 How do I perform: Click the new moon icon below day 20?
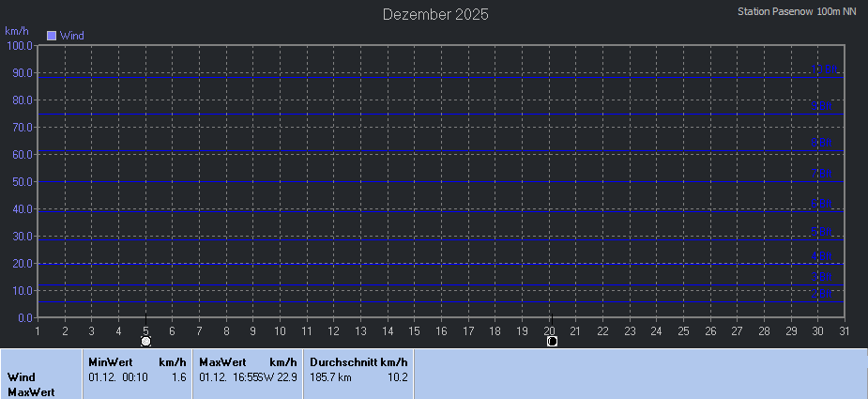[x=552, y=342]
